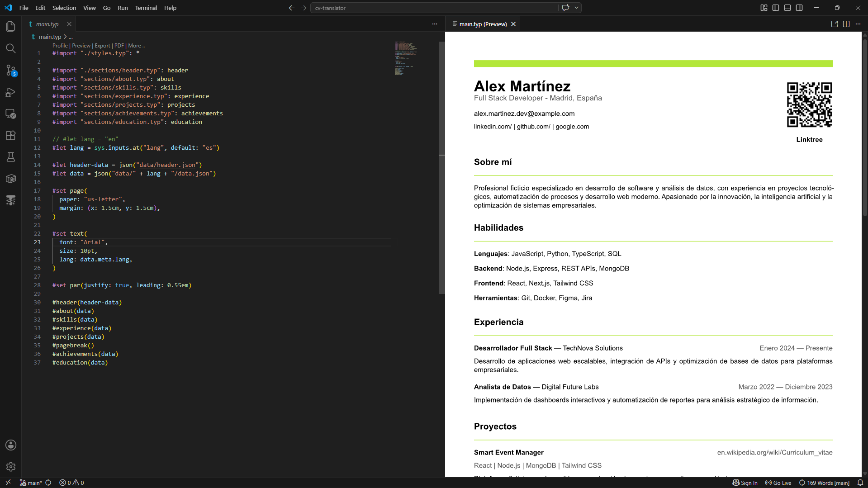
Task: Click the Export code lens link
Action: (x=102, y=46)
